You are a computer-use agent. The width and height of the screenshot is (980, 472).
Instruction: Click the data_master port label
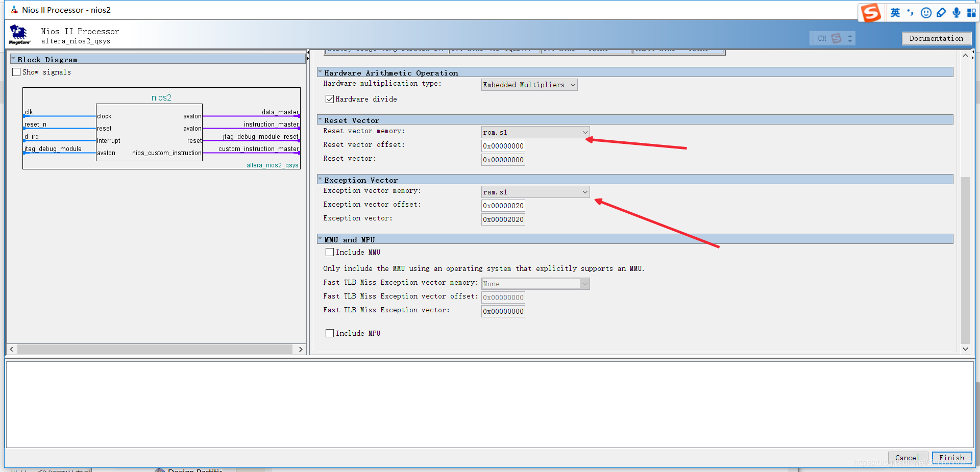pyautogui.click(x=280, y=112)
